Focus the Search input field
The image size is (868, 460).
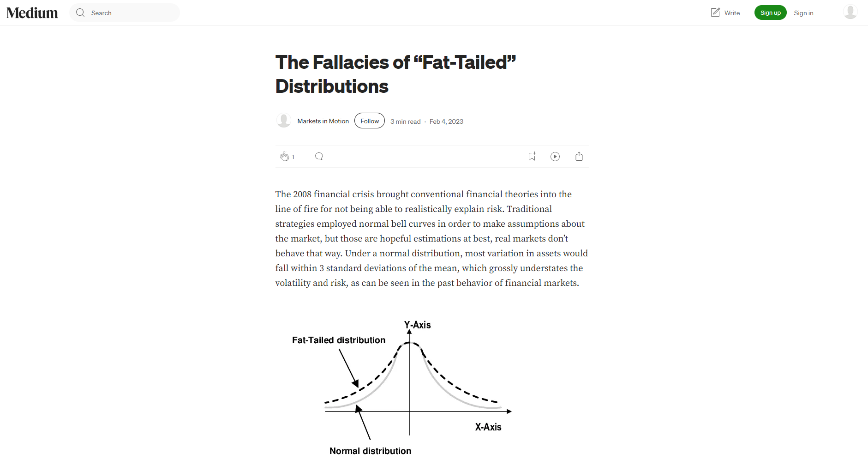point(125,13)
